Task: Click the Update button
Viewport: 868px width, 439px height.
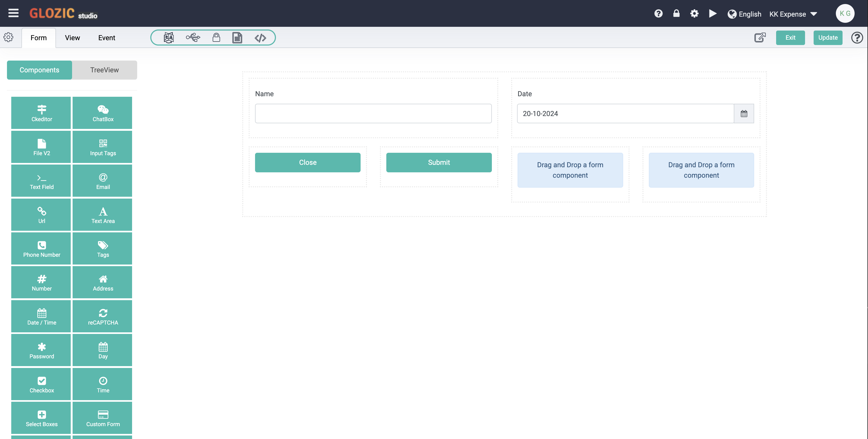Action: click(828, 38)
